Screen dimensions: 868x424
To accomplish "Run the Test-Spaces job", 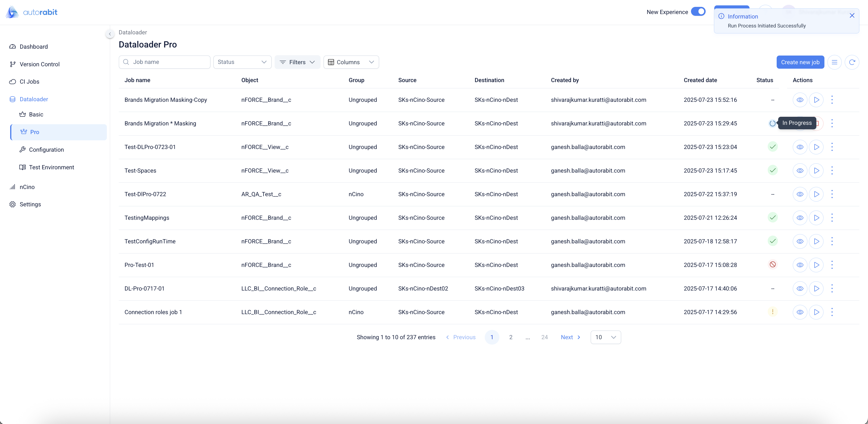I will coord(816,170).
